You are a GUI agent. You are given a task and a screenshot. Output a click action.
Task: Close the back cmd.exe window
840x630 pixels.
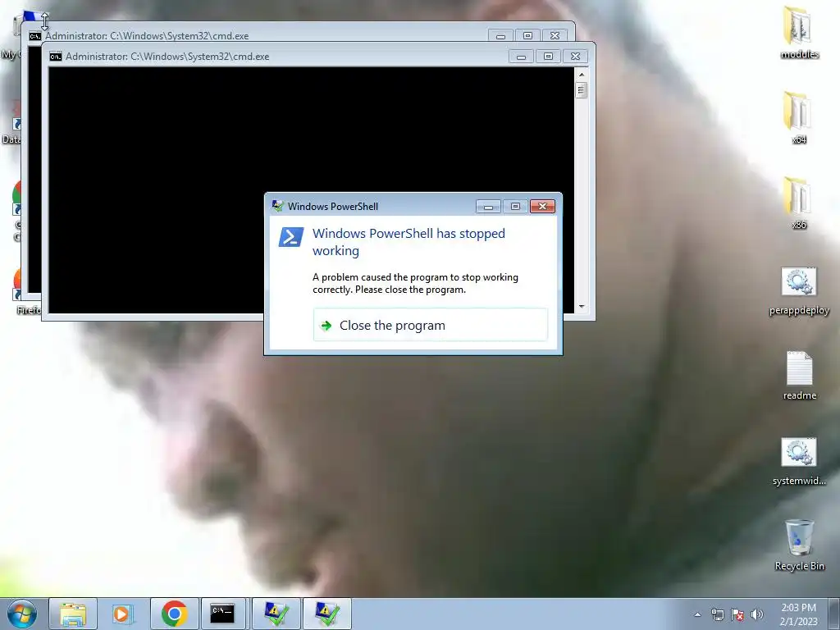tap(555, 36)
